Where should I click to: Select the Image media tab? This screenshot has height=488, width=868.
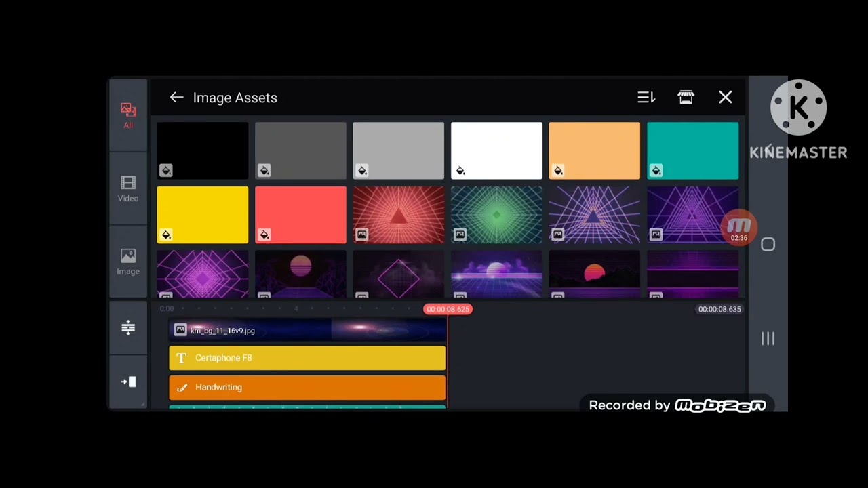point(128,262)
